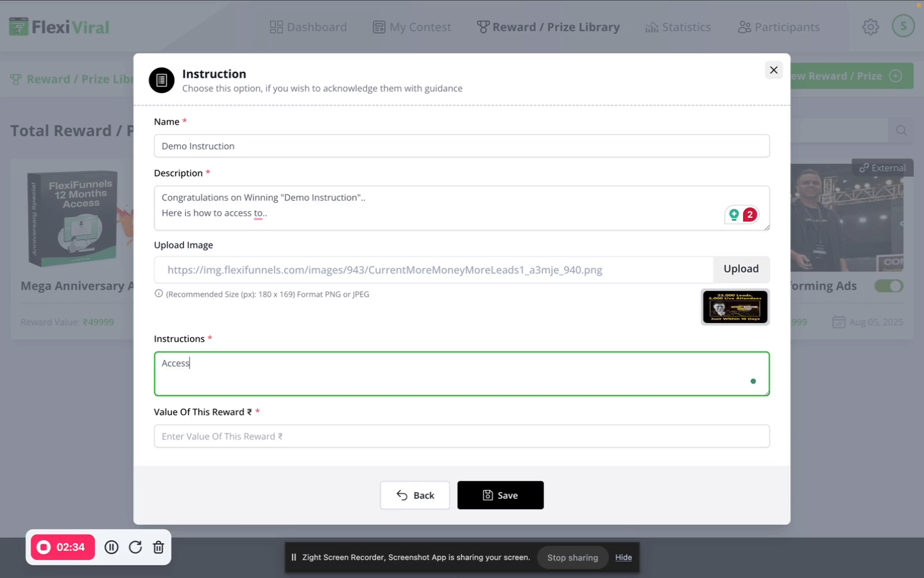
Task: Click the Grammarly suggestions badge
Action: pos(742,215)
